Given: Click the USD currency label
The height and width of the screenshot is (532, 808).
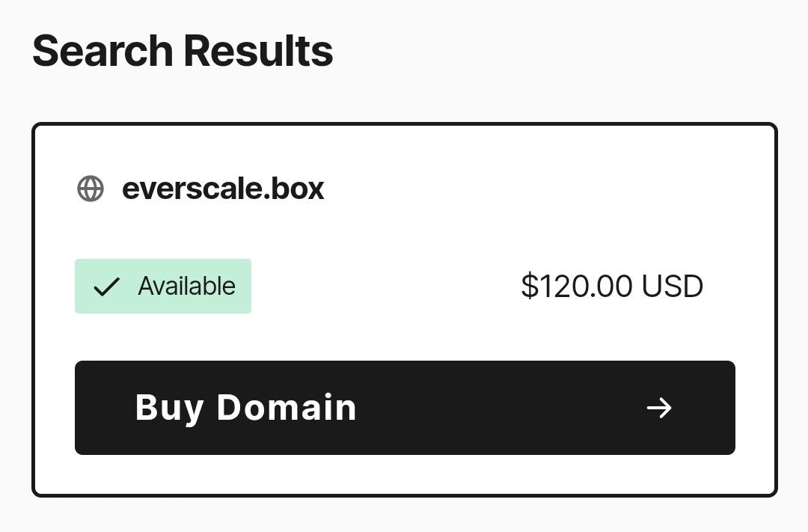Looking at the screenshot, I should pyautogui.click(x=673, y=287).
